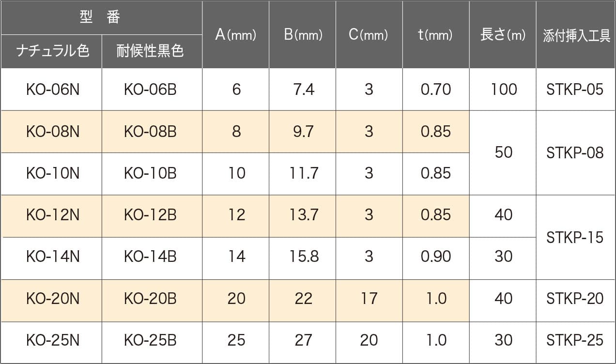616x364 pixels.
Task: Click the KO-25N model number
Action: coord(53,340)
